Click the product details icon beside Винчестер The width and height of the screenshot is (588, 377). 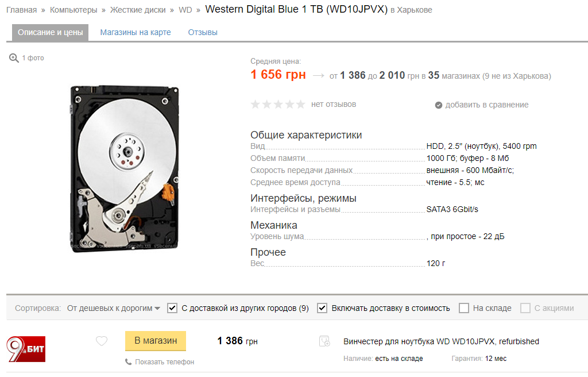pyautogui.click(x=324, y=341)
